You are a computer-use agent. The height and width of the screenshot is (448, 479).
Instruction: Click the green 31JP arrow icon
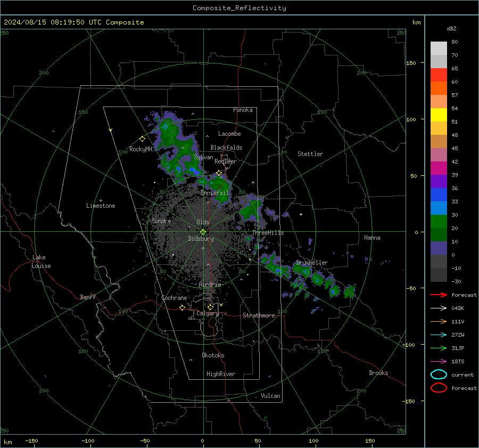coord(439,348)
